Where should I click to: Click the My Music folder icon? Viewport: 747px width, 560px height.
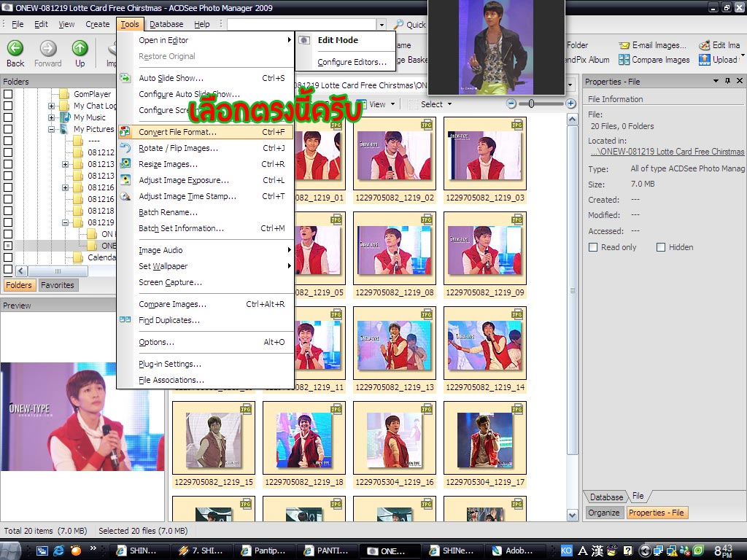(x=65, y=117)
